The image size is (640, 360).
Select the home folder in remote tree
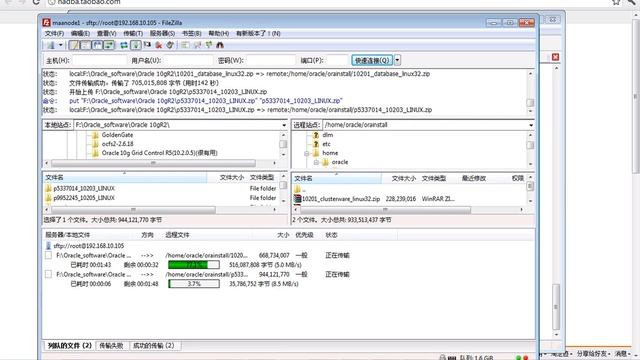[x=330, y=153]
